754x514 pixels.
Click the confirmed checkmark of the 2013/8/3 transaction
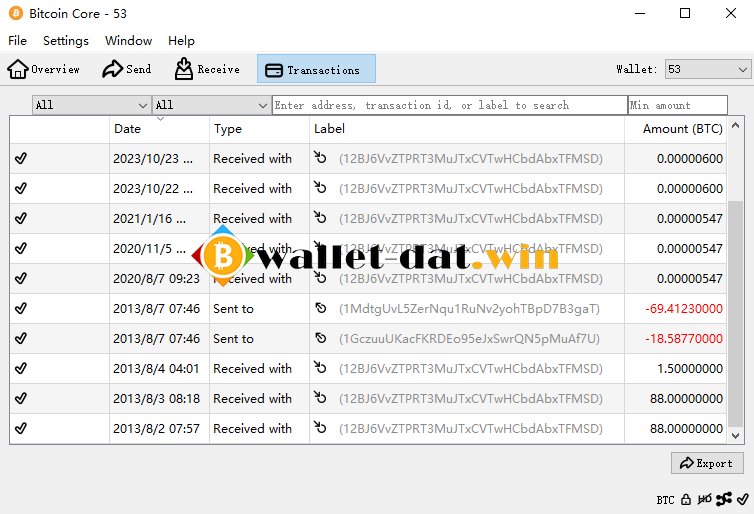click(21, 398)
